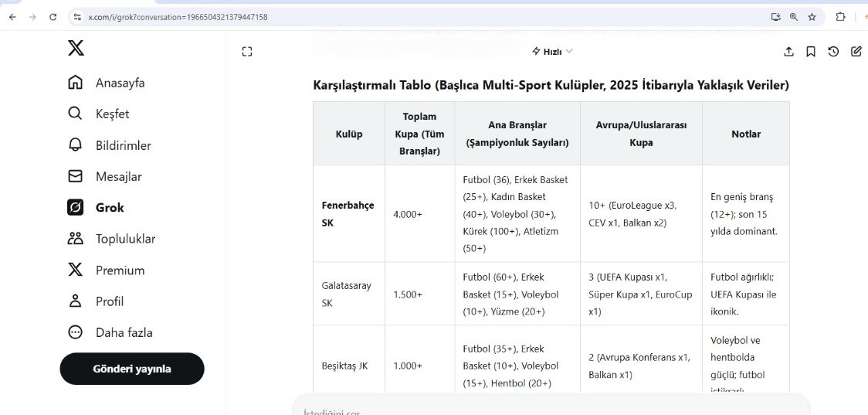The width and height of the screenshot is (868, 415).
Task: Click the En geniş branş note
Action: (746, 214)
